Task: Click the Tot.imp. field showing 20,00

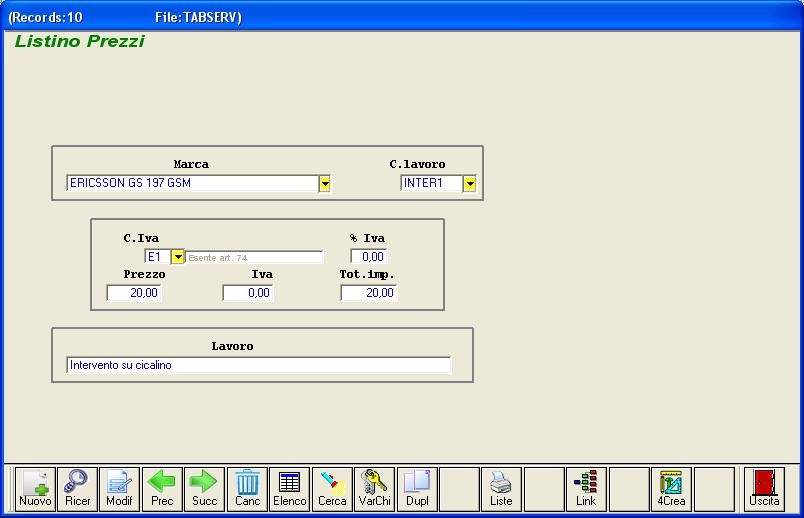Action: 369,293
